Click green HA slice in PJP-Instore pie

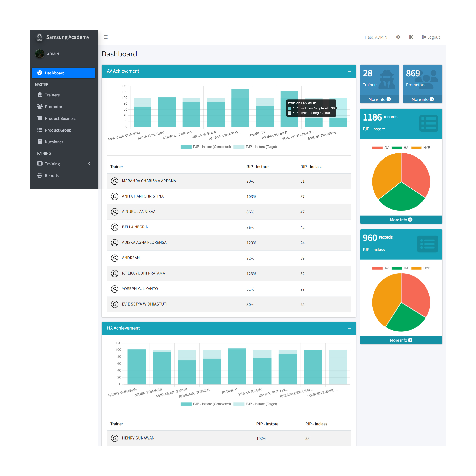[x=401, y=198]
